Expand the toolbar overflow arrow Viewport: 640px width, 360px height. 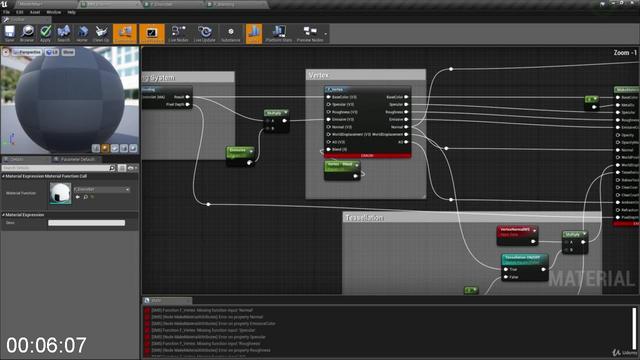pos(326,34)
